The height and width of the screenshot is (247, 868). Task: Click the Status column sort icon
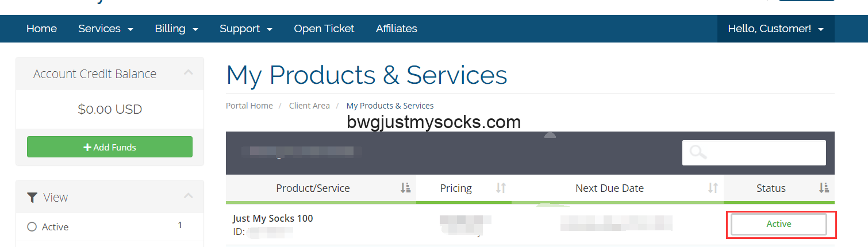point(824,188)
